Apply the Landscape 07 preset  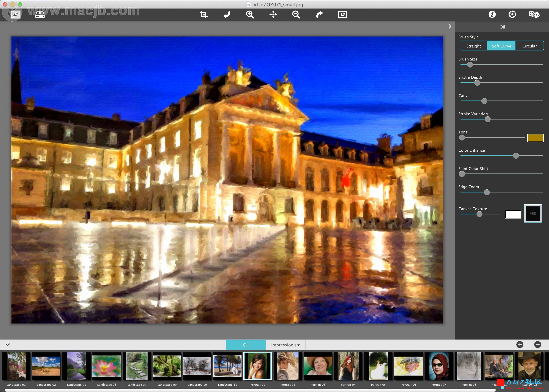coord(137,366)
